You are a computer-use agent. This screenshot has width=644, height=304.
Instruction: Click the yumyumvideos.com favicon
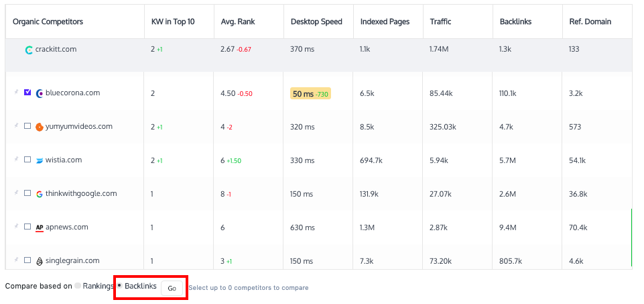coord(40,127)
